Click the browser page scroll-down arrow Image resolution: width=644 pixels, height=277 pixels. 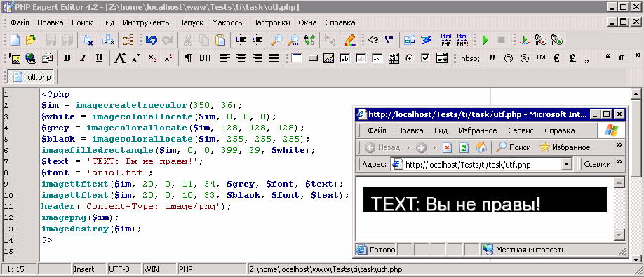tap(619, 234)
